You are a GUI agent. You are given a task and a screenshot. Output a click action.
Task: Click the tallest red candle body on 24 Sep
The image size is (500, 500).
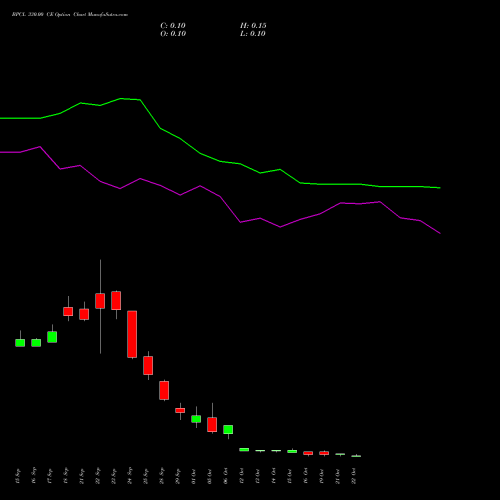point(132,334)
